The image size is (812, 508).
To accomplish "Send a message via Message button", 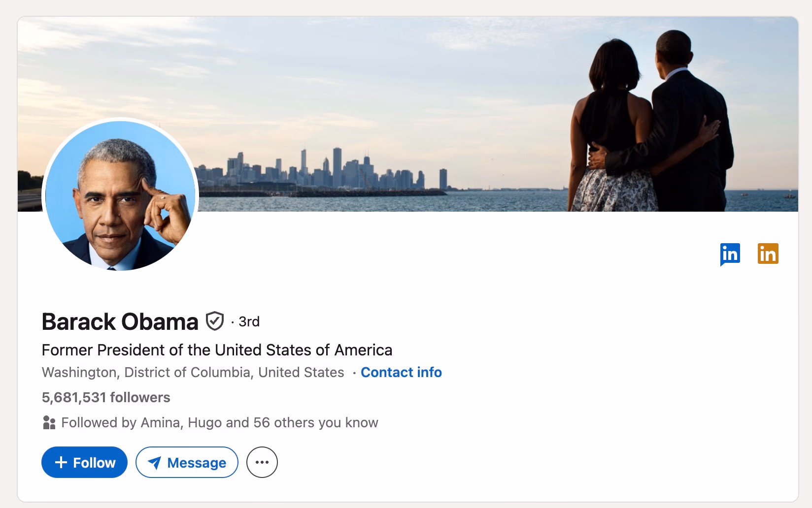I will click(187, 462).
